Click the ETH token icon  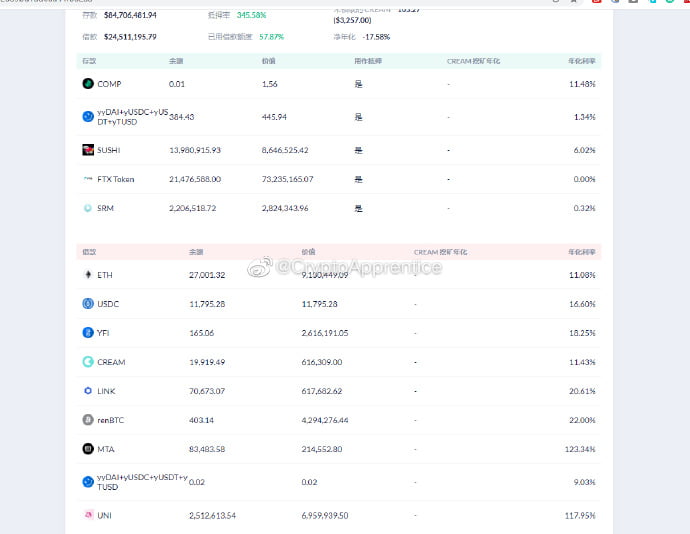click(88, 275)
